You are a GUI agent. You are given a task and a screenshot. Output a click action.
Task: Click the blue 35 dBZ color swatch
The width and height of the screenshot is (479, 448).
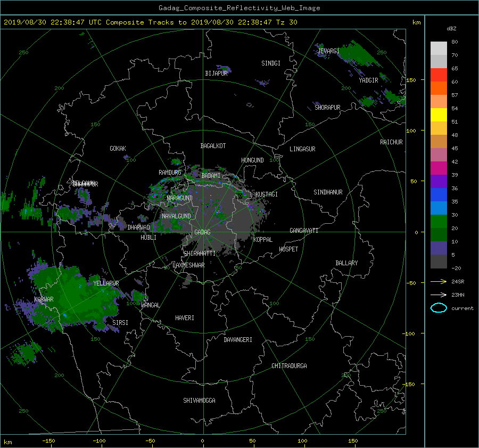click(439, 195)
